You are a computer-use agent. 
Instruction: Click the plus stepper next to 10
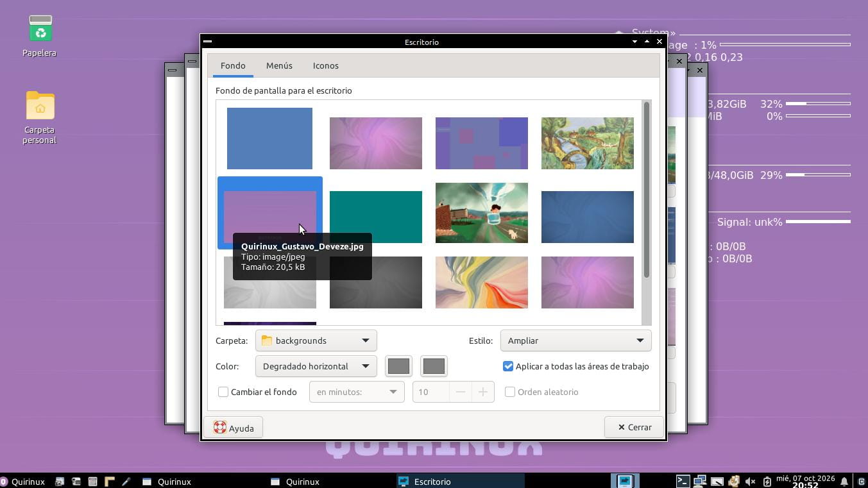(482, 392)
